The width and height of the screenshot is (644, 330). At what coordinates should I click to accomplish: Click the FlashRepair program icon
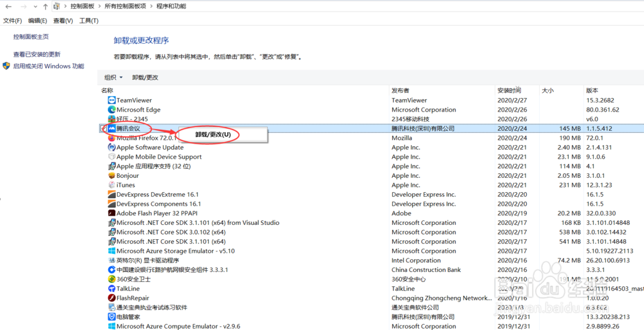(111, 298)
